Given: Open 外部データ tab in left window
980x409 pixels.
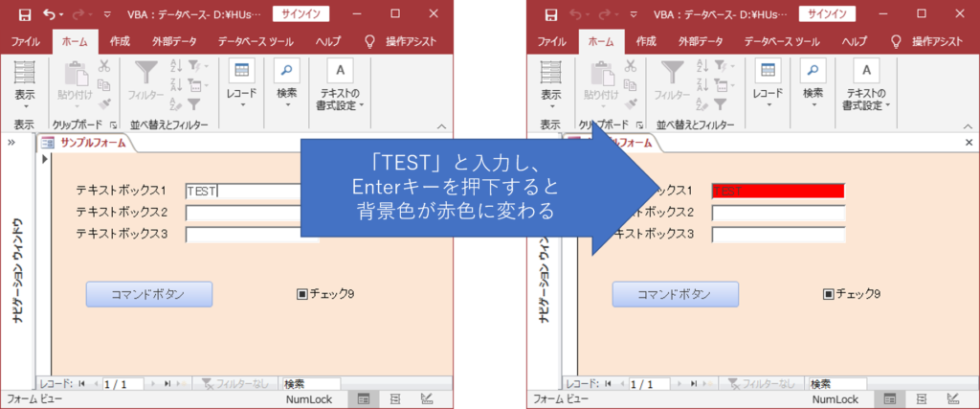Looking at the screenshot, I should 174,42.
